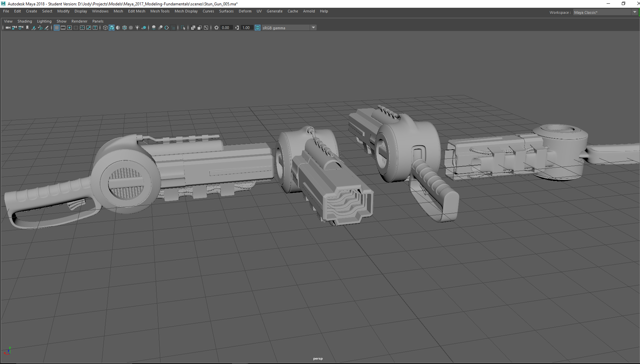The image size is (640, 364).
Task: Enable Wireframe on Shaded icon
Action: click(x=124, y=28)
